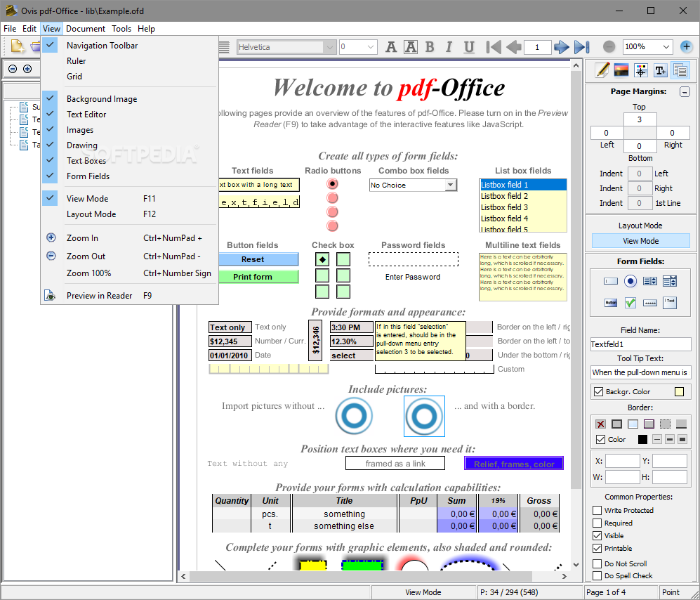Choose the thickest border width button
Viewport: 700px width, 600px height.
[682, 440]
